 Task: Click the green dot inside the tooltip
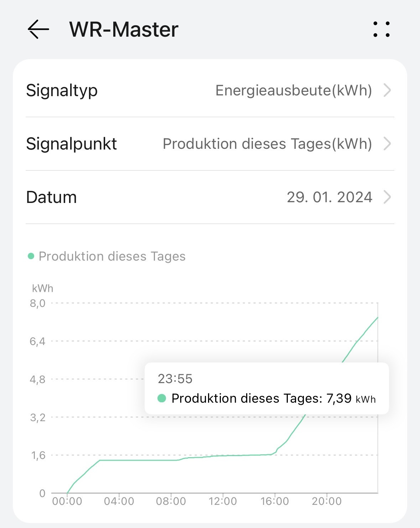(162, 398)
